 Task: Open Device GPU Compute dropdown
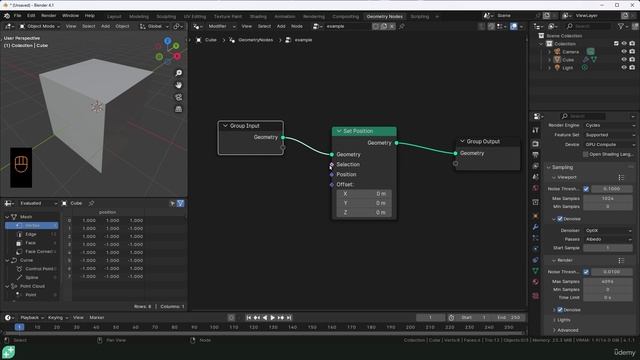pyautogui.click(x=610, y=144)
